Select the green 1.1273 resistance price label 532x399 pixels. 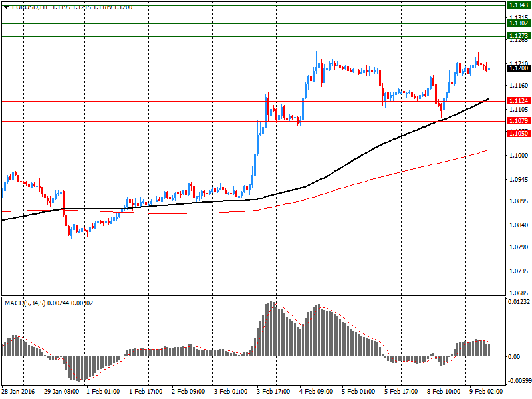pyautogui.click(x=518, y=36)
